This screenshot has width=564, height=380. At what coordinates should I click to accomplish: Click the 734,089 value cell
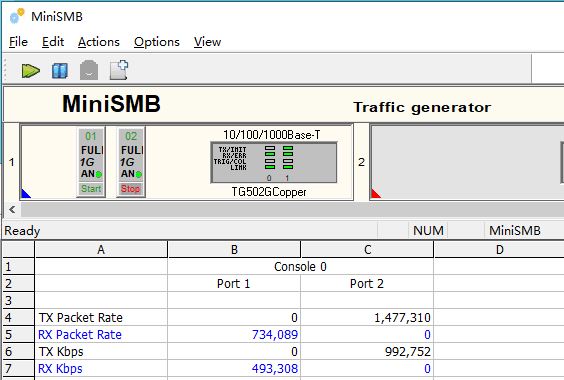coord(234,334)
